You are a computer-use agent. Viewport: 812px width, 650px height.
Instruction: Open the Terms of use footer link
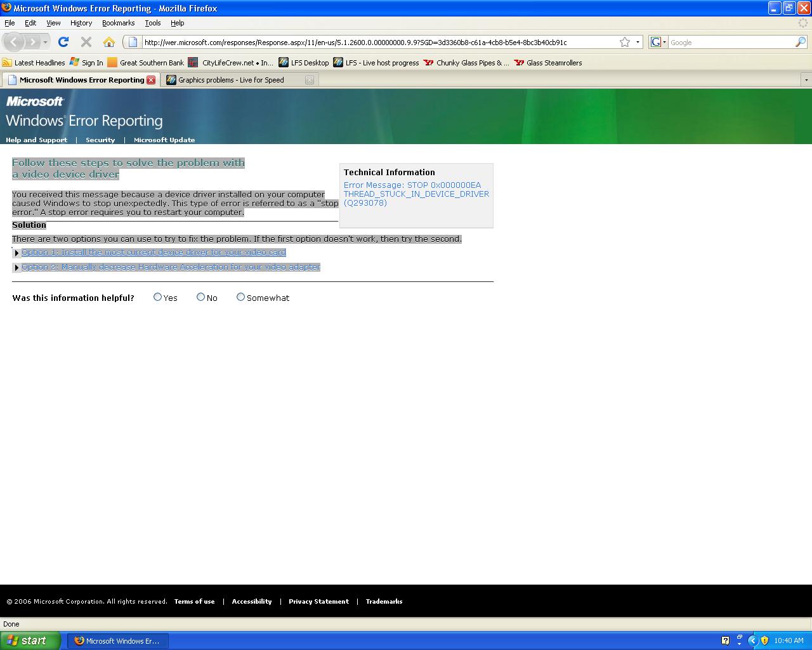point(194,602)
